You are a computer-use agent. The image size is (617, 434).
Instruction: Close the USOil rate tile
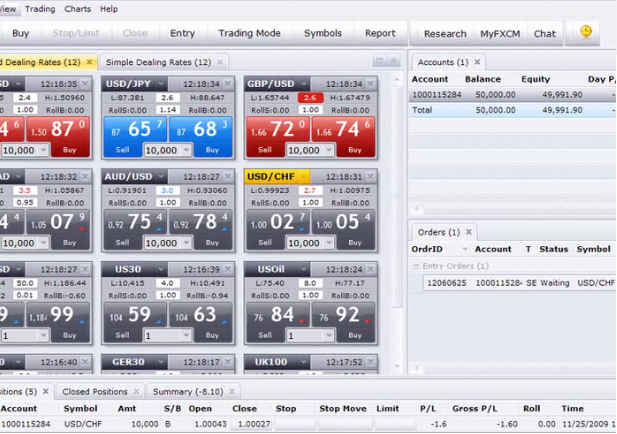tap(370, 269)
